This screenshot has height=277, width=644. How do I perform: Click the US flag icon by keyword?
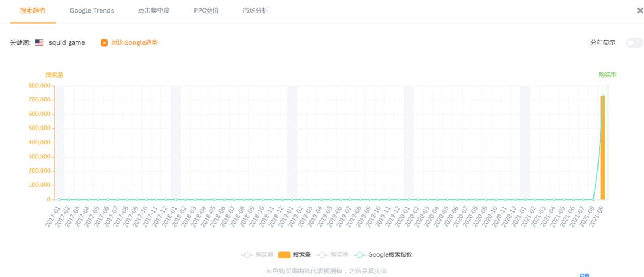(39, 43)
